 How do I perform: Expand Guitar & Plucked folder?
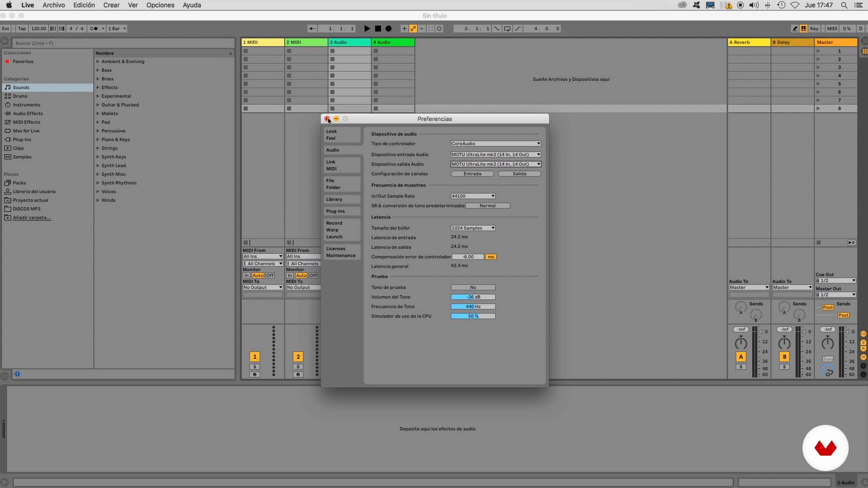(98, 105)
